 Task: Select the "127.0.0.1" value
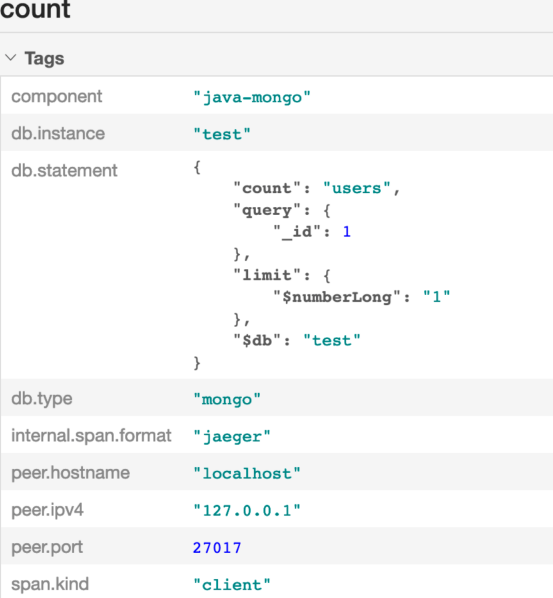(x=247, y=511)
